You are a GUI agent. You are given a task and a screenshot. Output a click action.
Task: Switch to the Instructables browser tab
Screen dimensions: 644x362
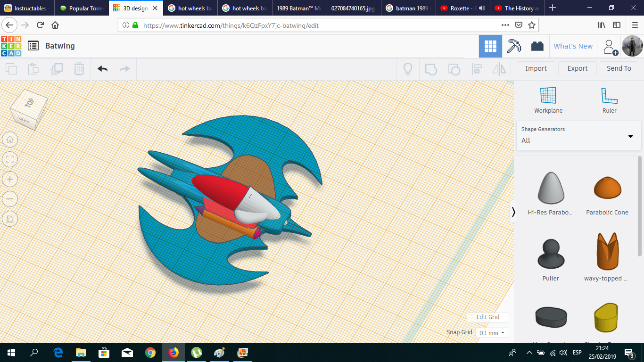pyautogui.click(x=26, y=8)
